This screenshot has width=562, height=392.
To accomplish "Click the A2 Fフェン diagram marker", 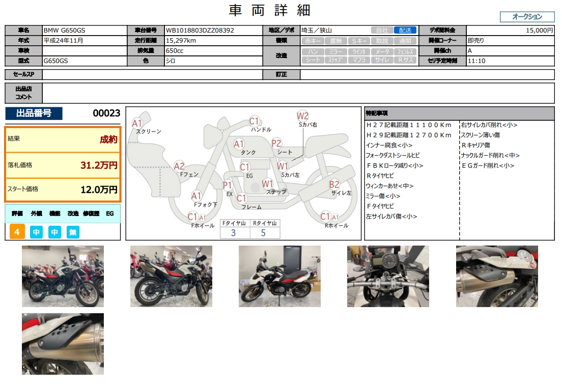I will click(179, 166).
